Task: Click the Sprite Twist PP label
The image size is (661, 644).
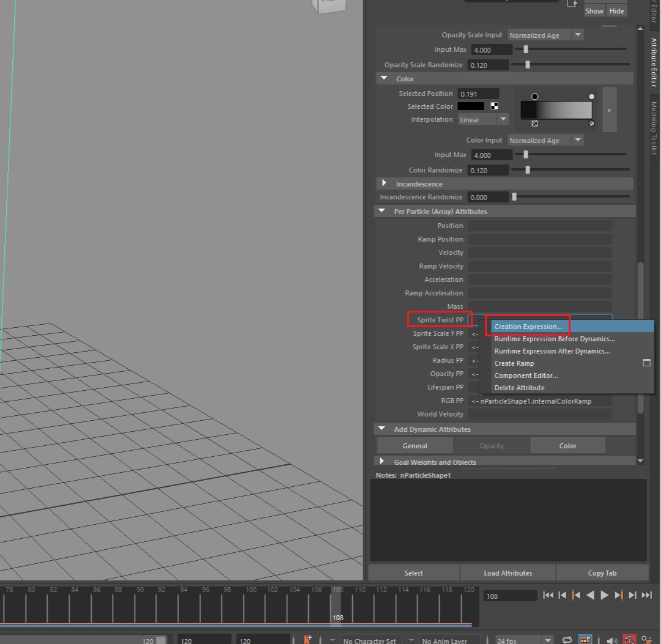Action: pos(440,320)
